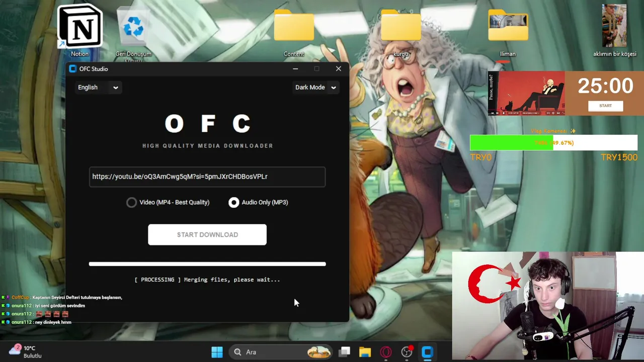The width and height of the screenshot is (644, 362).
Task: Click the YouTube URL input field
Action: [207, 177]
